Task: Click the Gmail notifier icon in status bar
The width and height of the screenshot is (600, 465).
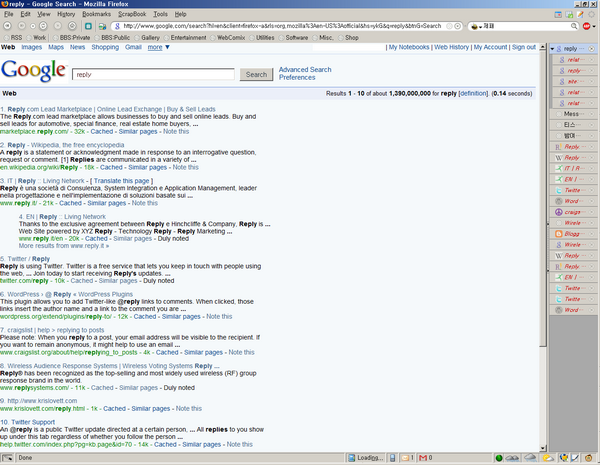Action: coord(423,458)
